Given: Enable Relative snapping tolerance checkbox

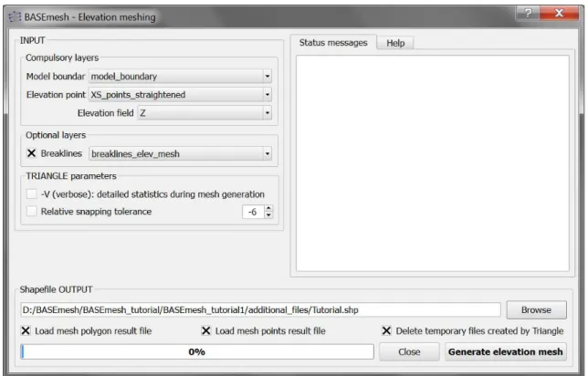Looking at the screenshot, I should [x=31, y=212].
